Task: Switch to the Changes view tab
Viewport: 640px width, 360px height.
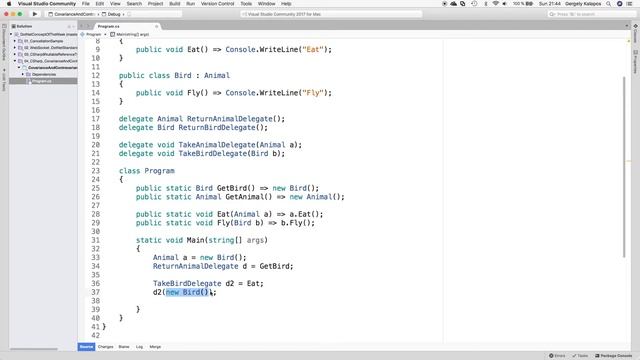Action: pos(105,347)
